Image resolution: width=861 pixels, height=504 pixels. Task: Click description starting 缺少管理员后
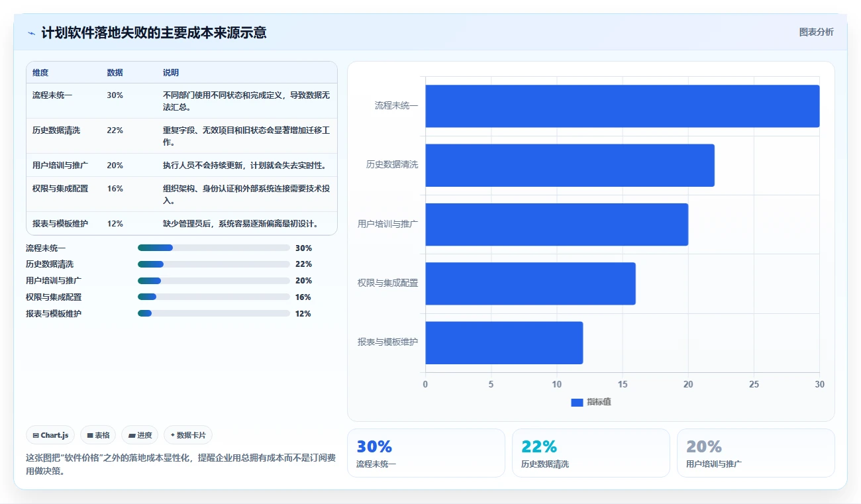241,224
